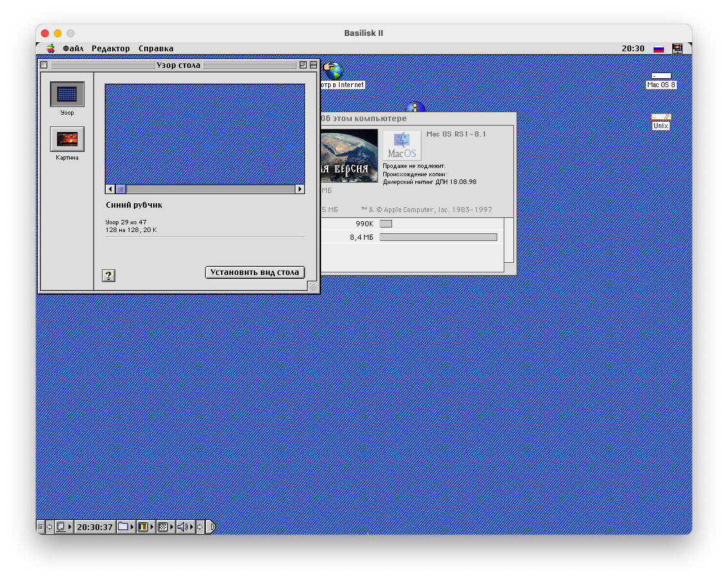The height and width of the screenshot is (582, 728).
Task: Select the Картина picture mode icon
Action: pyautogui.click(x=67, y=139)
